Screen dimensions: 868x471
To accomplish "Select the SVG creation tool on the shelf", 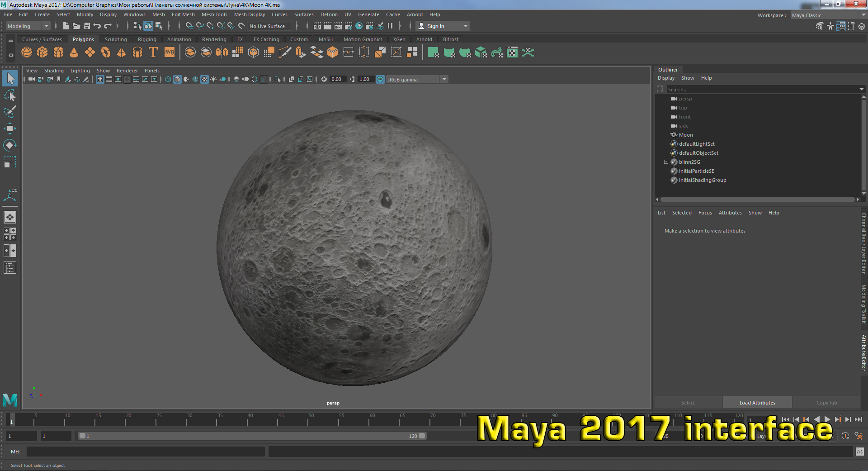I will click(170, 52).
